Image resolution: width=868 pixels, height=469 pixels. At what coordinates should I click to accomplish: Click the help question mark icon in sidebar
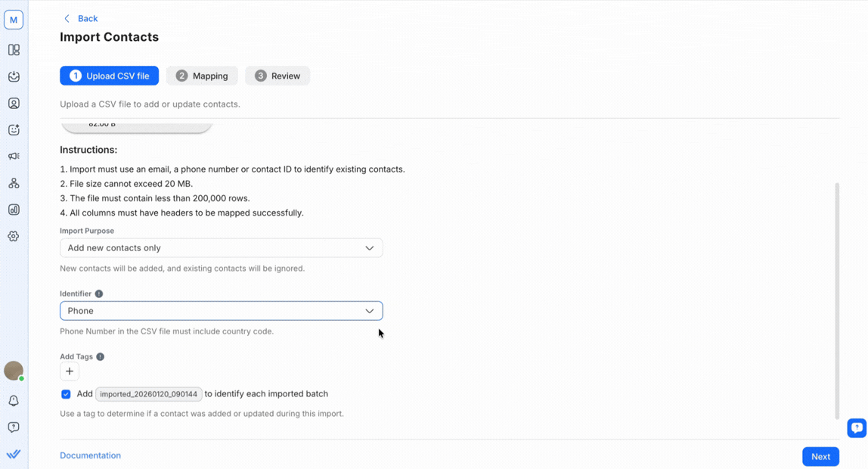pyautogui.click(x=14, y=427)
